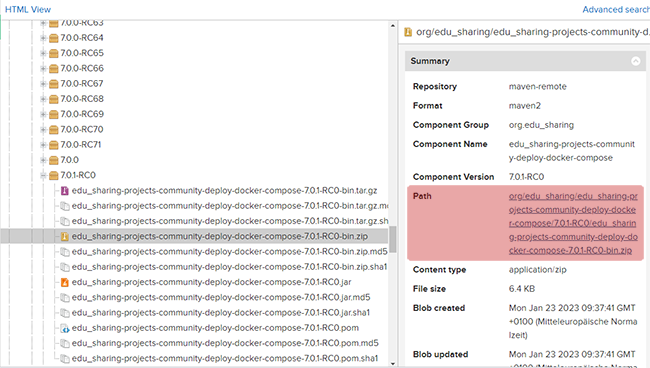Click the application/zip content type value
Screen dimensions: 650x368
537,270
